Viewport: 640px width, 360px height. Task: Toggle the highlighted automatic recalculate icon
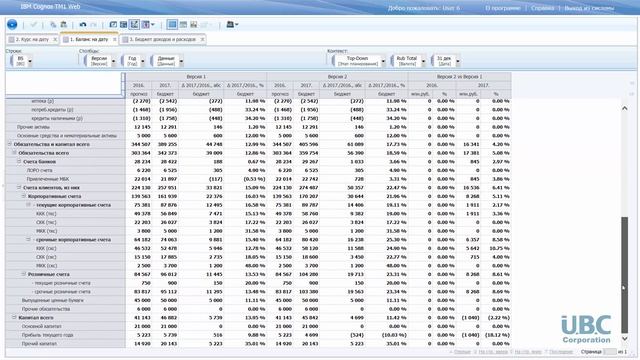(134, 24)
